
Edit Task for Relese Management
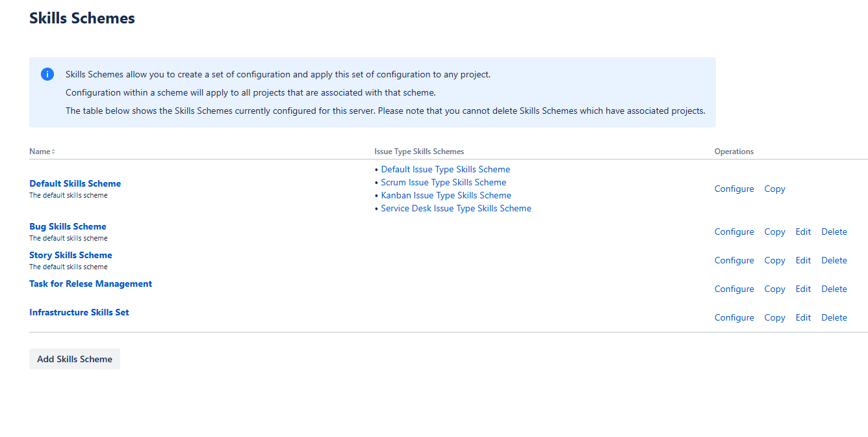tap(803, 289)
